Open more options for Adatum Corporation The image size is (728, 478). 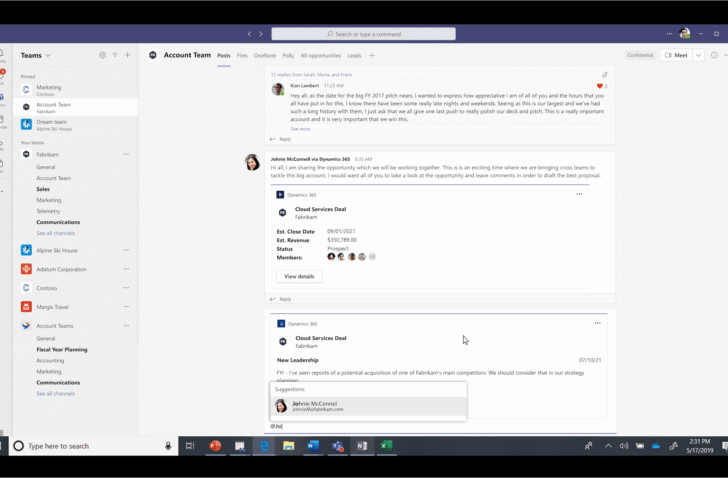point(126,269)
